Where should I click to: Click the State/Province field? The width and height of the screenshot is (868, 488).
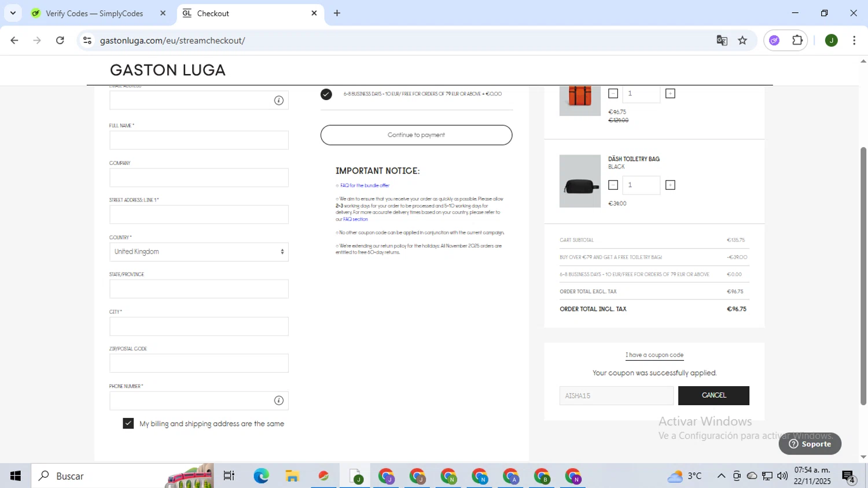[199, 289]
